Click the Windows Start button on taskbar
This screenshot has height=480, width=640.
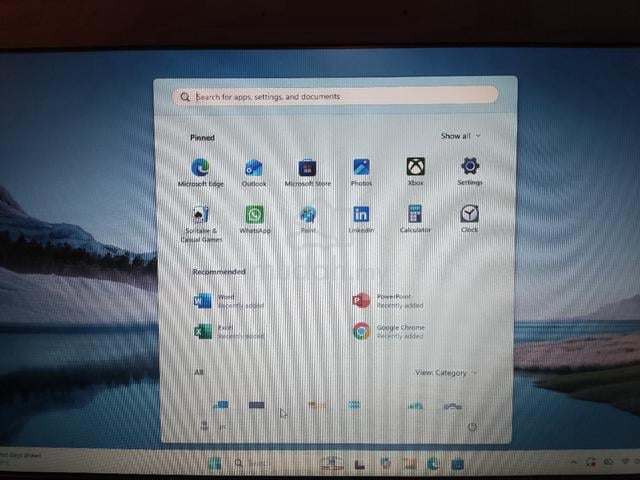click(215, 464)
